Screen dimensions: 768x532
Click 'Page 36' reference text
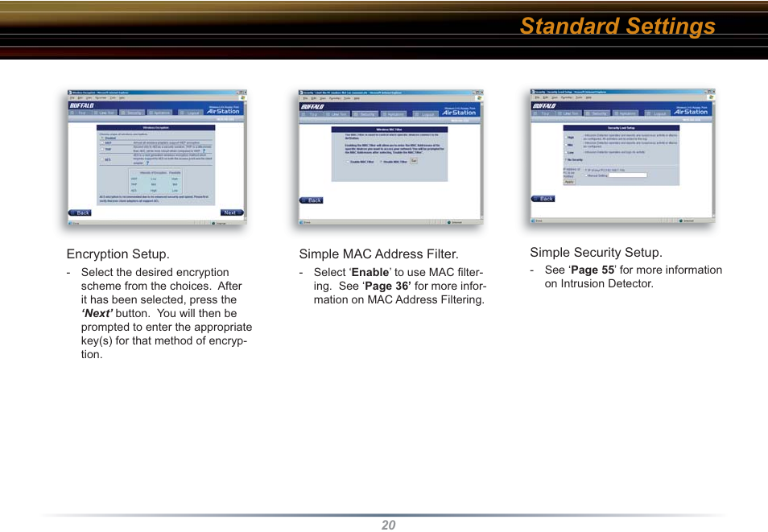(387, 286)
